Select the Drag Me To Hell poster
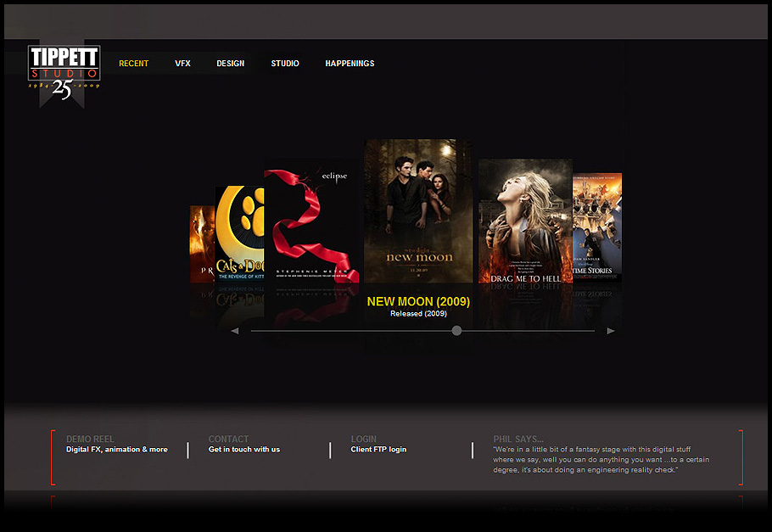772x532 pixels. click(x=525, y=221)
